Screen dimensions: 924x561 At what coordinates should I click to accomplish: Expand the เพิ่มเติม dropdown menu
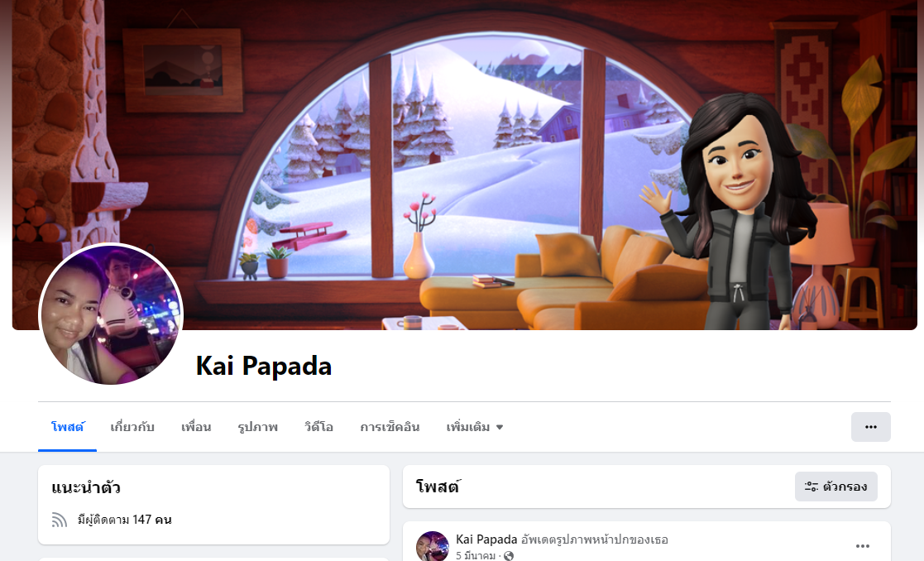point(474,427)
